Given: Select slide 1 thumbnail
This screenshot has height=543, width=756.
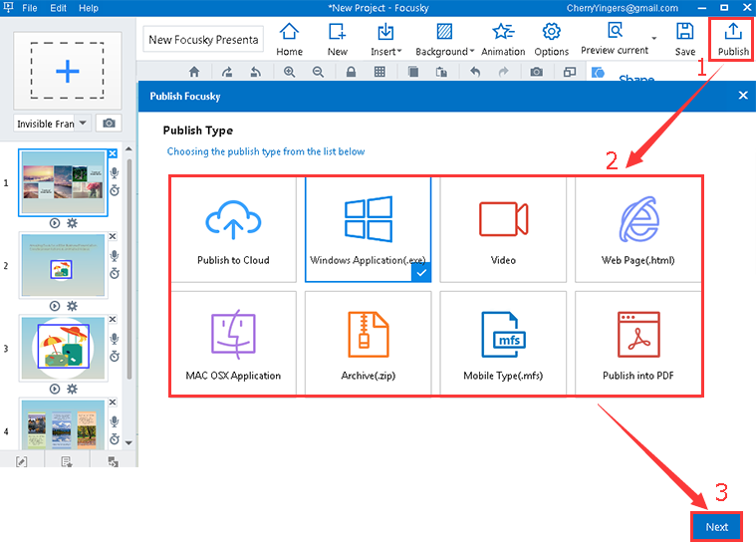Looking at the screenshot, I should tap(62, 182).
